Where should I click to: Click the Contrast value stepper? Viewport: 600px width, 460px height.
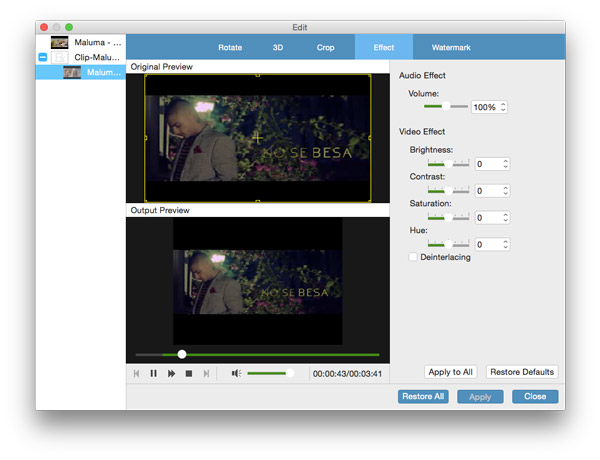(x=505, y=191)
